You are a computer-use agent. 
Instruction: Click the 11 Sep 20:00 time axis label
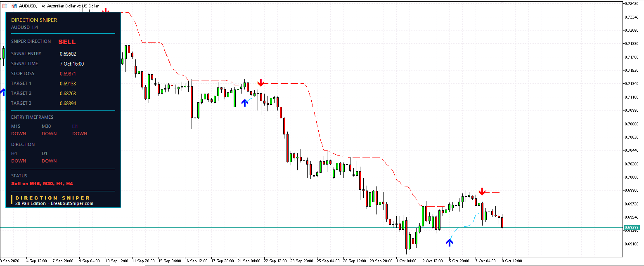(x=143, y=261)
